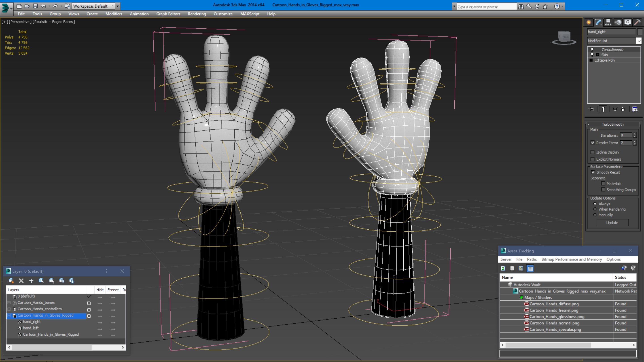This screenshot has height=362, width=644.
Task: Click Create New Layer icon in Layer dialog
Action: [11, 281]
